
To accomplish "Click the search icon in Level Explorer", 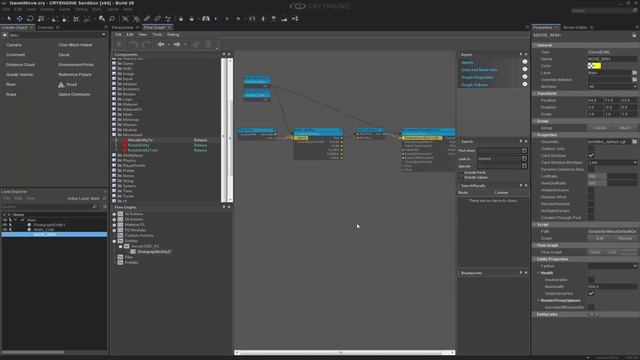I will [95, 207].
